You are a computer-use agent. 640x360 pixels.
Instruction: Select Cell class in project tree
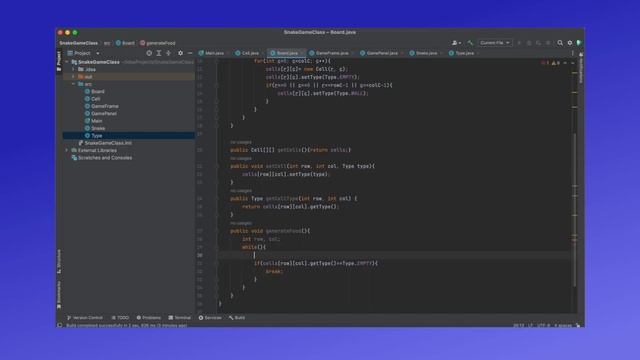coord(96,99)
